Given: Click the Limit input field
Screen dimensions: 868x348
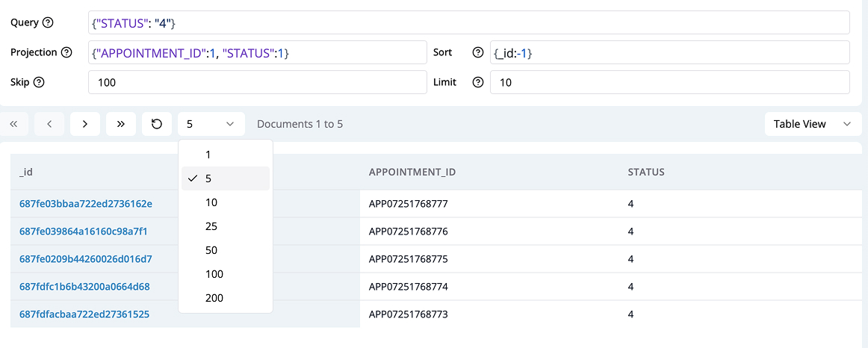Looking at the screenshot, I should click(x=669, y=82).
